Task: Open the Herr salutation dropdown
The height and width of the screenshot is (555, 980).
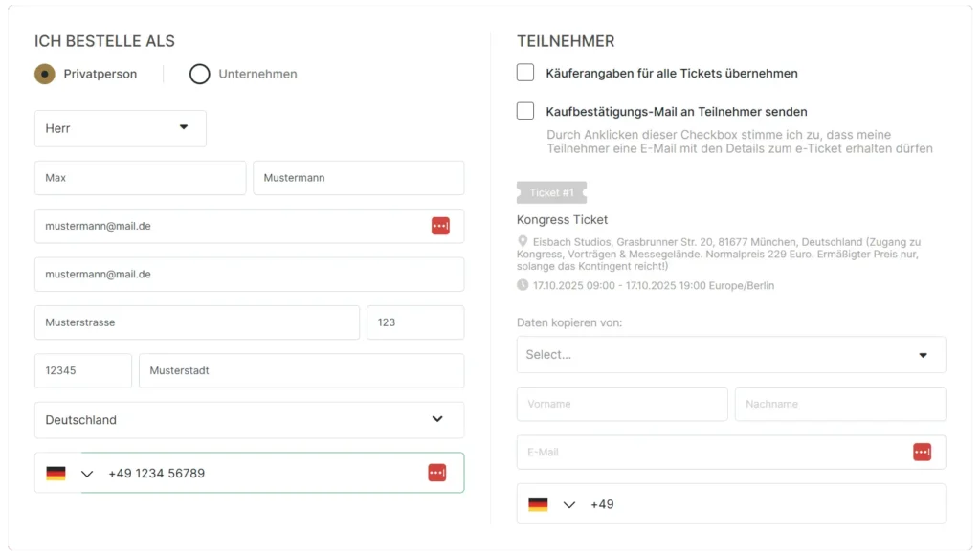Action: (120, 128)
